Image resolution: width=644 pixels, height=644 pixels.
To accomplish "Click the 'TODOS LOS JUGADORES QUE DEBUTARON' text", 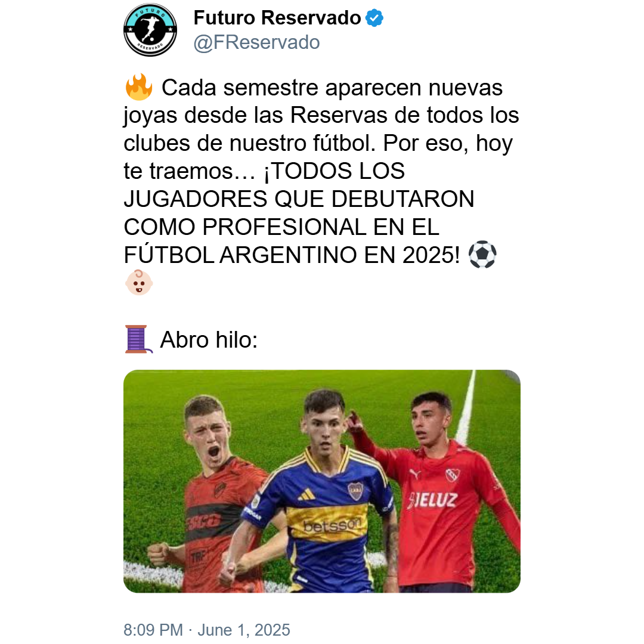I will tap(299, 185).
